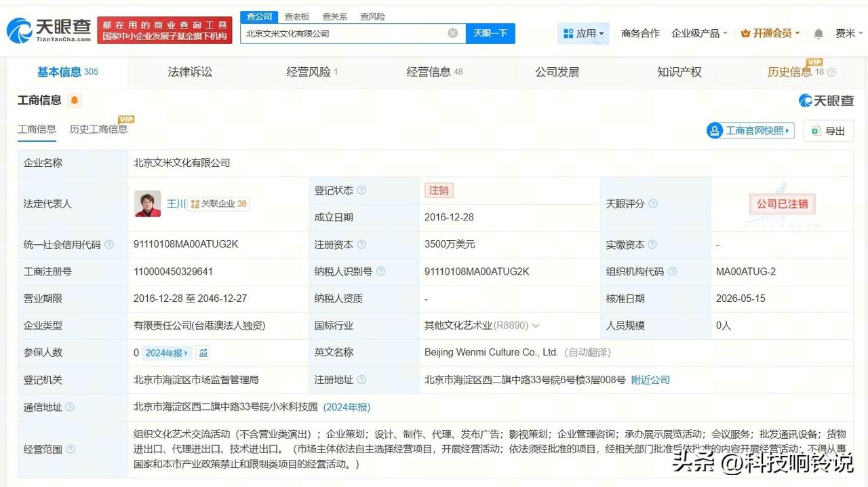Click the orange alert bell beside 工商信息 heading
This screenshot has height=487, width=868.
pos(75,100)
